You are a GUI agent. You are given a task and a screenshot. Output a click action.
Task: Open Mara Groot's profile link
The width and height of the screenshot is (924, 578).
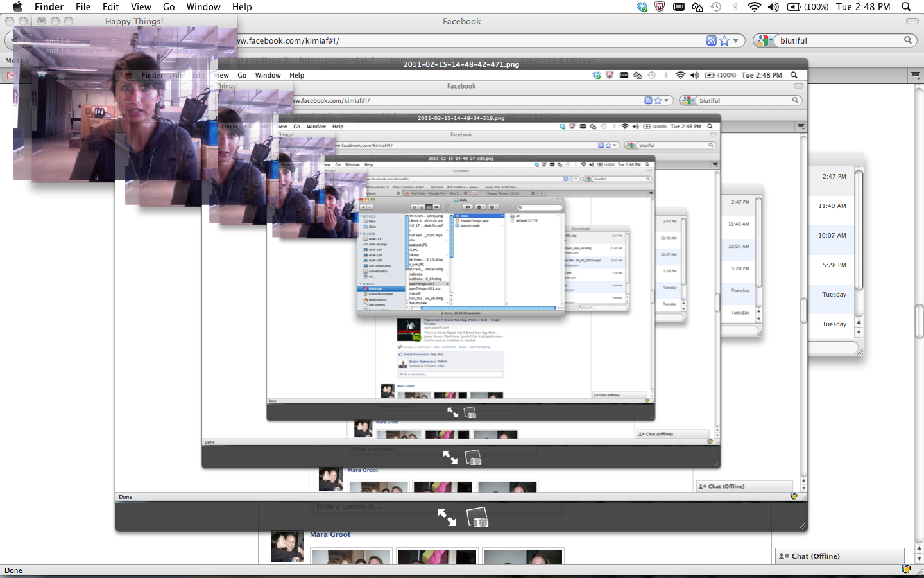point(330,534)
